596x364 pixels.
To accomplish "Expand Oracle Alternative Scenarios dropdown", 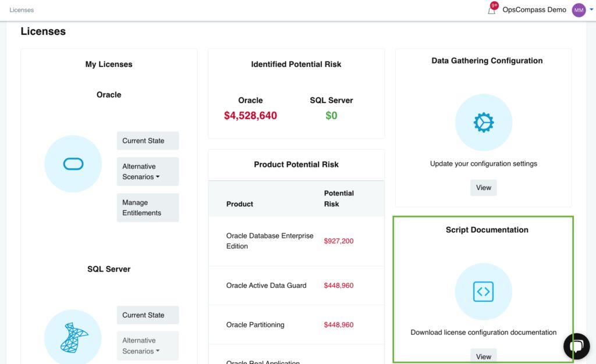I will (147, 172).
